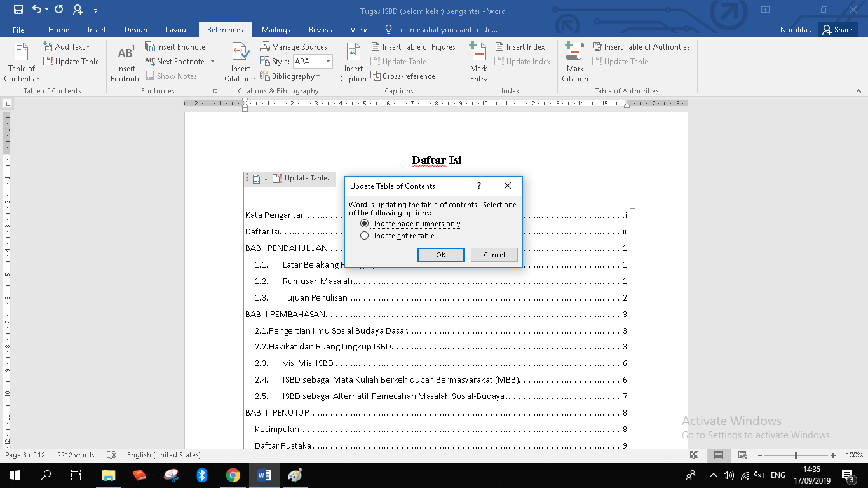Click the Insert Citation icon

point(240,54)
